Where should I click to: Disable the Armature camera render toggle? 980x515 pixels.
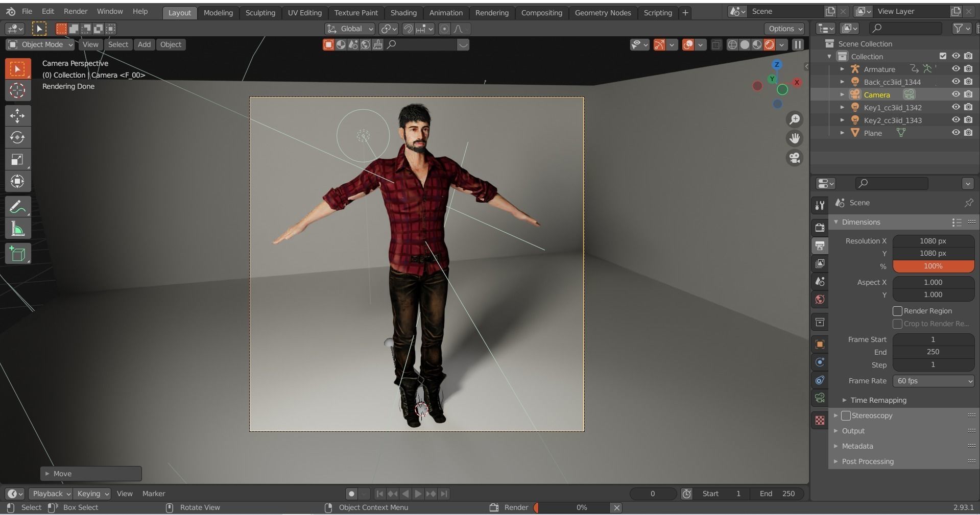[x=968, y=69]
